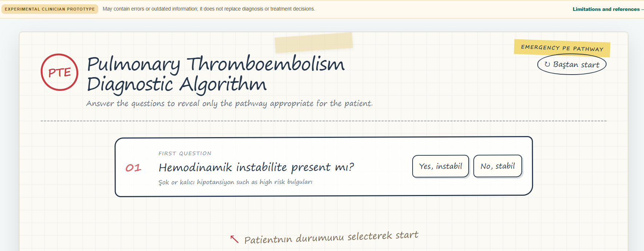Click the tape strip decoration above title
This screenshot has width=644, height=251.
(x=314, y=43)
